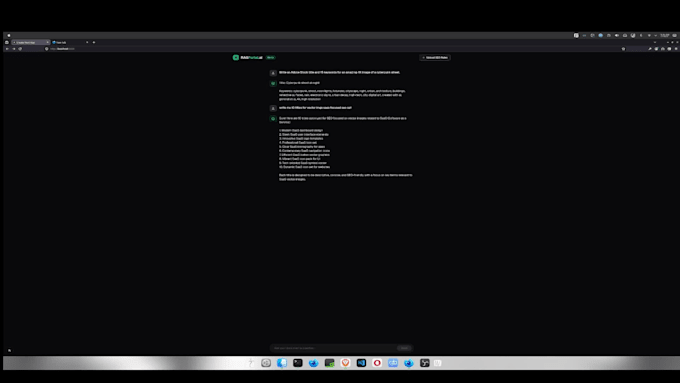
Task: Open Terminal from the dock
Action: [298, 363]
